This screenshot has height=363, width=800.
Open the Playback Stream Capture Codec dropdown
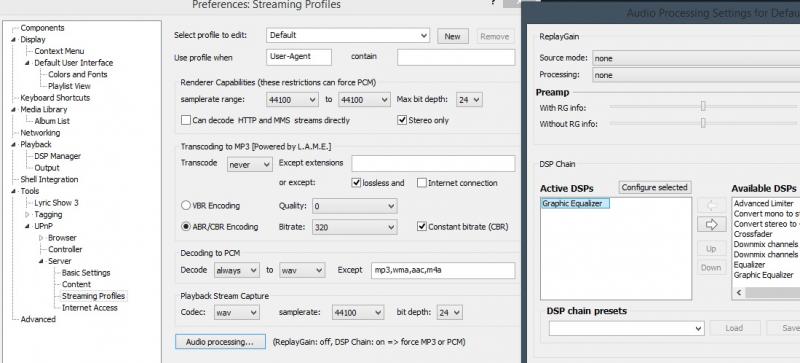tap(237, 312)
